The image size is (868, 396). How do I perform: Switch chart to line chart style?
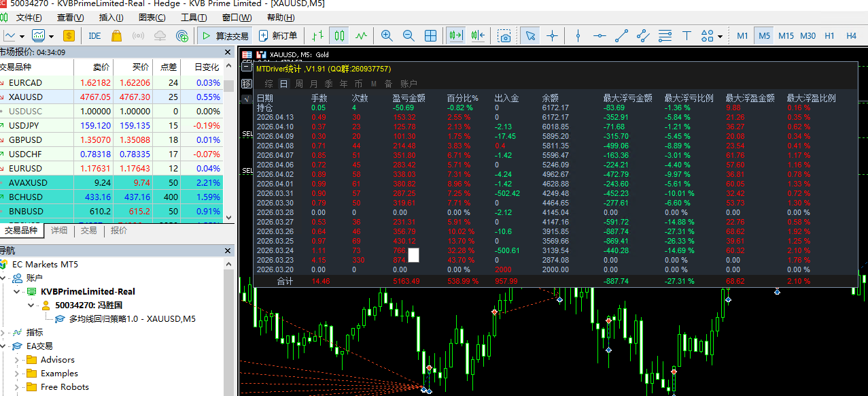click(x=361, y=35)
